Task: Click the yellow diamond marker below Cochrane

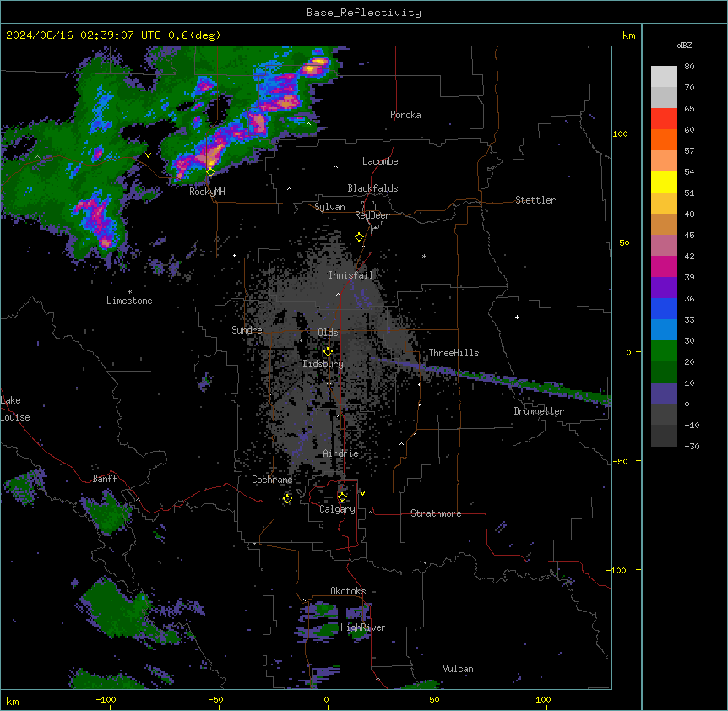Action: 287,498
